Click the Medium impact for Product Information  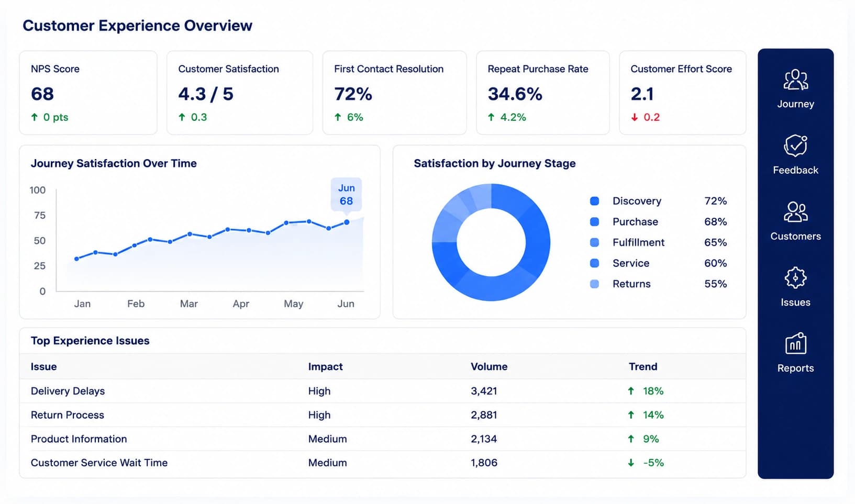pyautogui.click(x=327, y=439)
